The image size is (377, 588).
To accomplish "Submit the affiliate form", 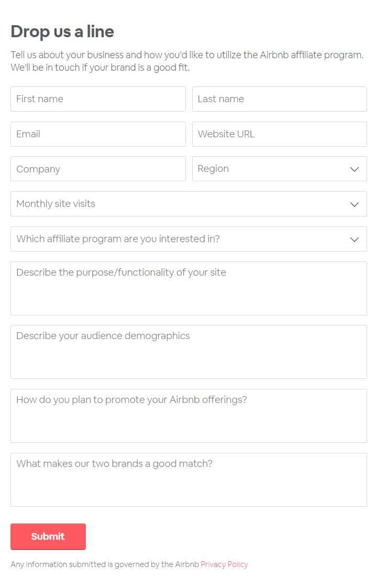I will [48, 537].
